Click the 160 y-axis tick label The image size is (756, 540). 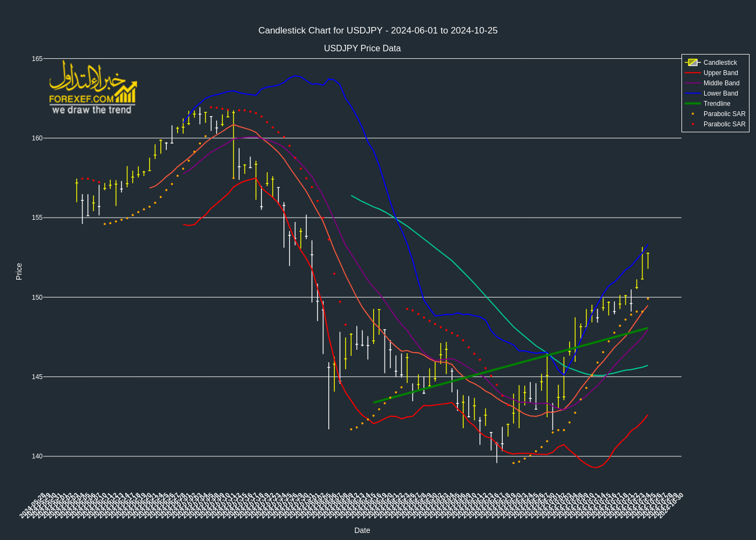(x=37, y=138)
